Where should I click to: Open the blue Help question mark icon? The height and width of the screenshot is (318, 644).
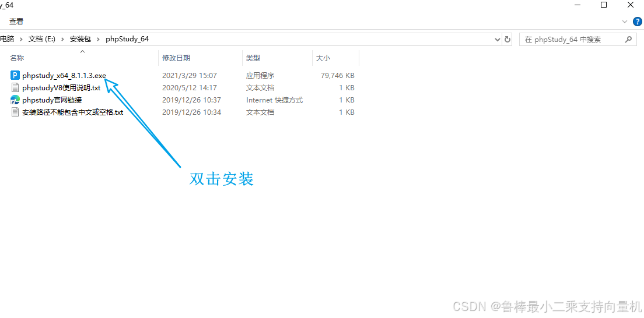coord(637,22)
